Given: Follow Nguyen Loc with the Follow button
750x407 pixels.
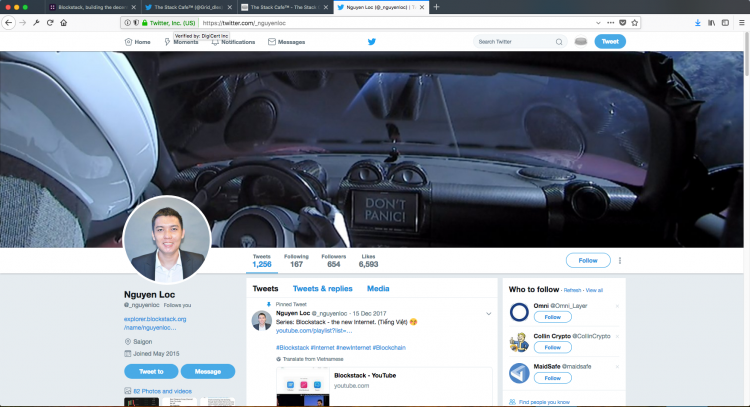Looking at the screenshot, I should [588, 261].
